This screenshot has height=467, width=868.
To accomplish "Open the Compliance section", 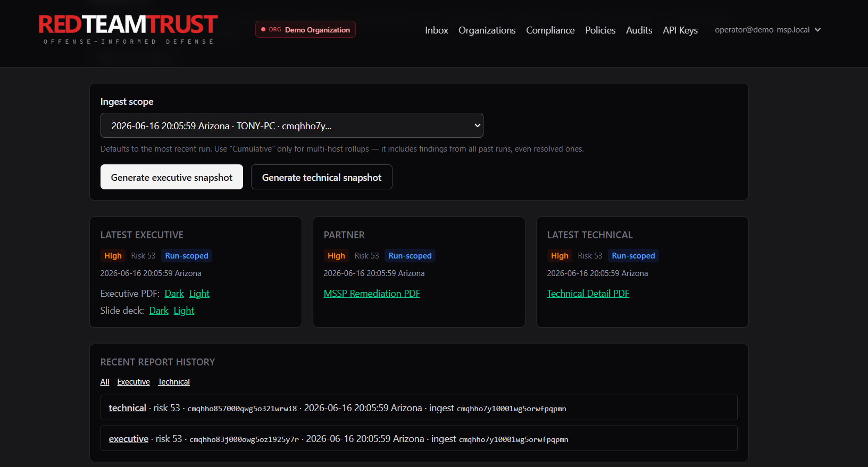I will pos(550,30).
